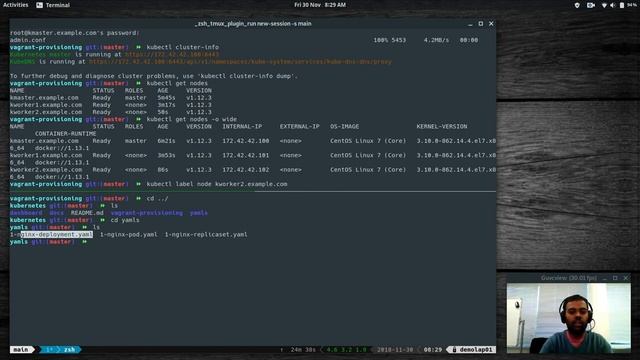Click the OS-IMAGE column header
640x360 pixels.
click(x=344, y=127)
